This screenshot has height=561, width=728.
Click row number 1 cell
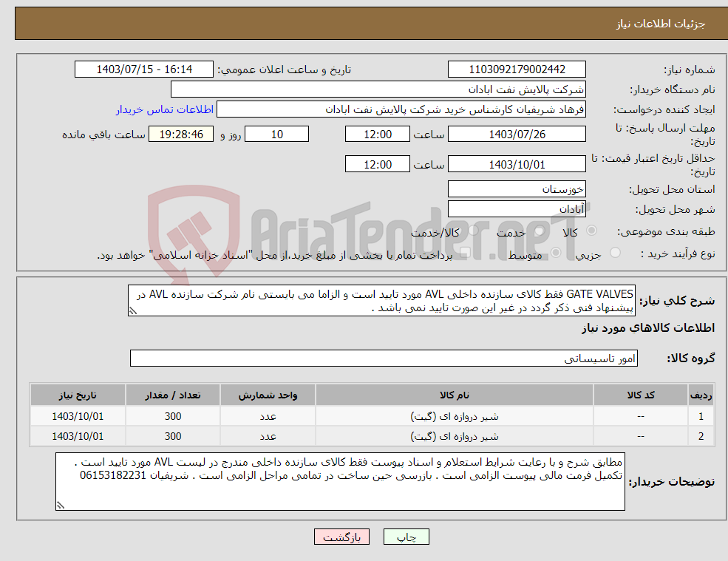point(701,417)
